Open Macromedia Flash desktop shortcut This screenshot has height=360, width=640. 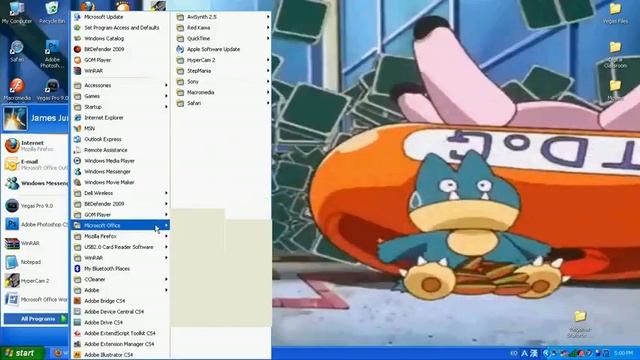17,89
